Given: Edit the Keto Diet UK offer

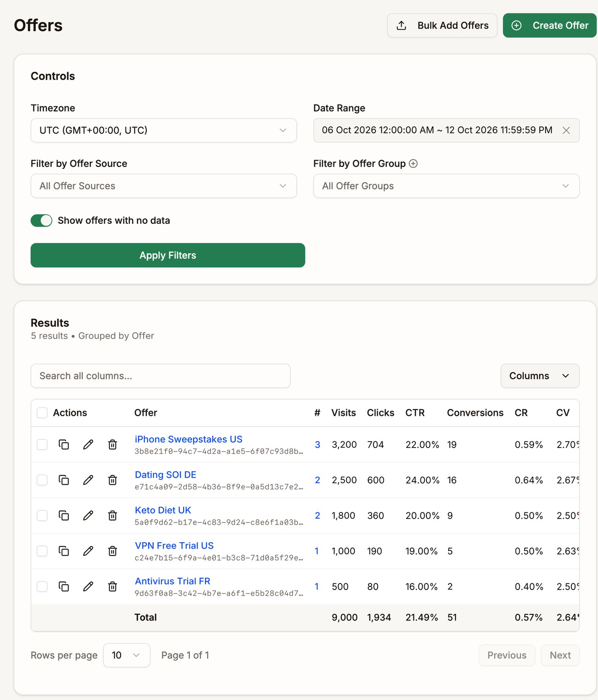Looking at the screenshot, I should point(88,515).
